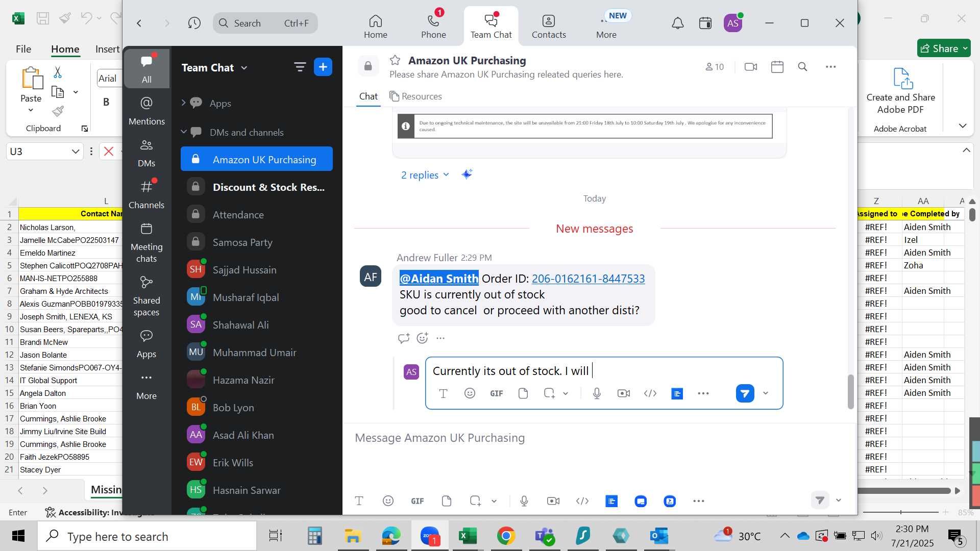The height and width of the screenshot is (551, 980).
Task: Open Outlook from the Windows taskbar
Action: tap(659, 536)
